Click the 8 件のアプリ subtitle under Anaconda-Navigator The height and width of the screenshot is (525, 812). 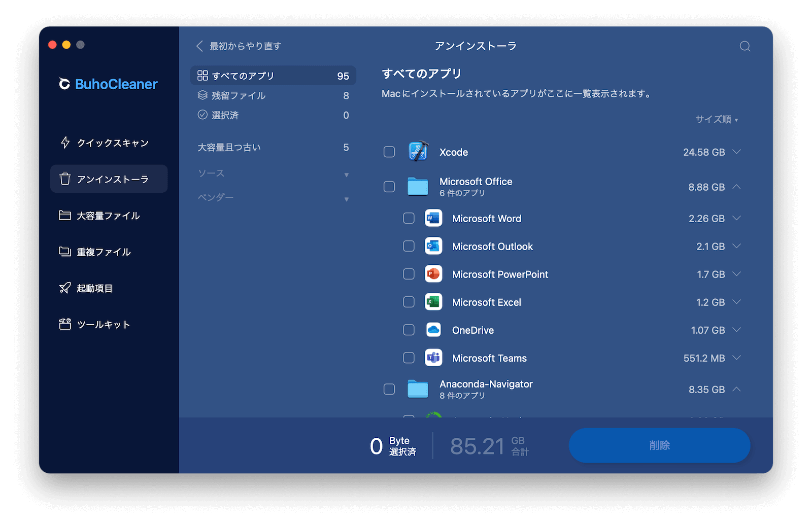462,396
